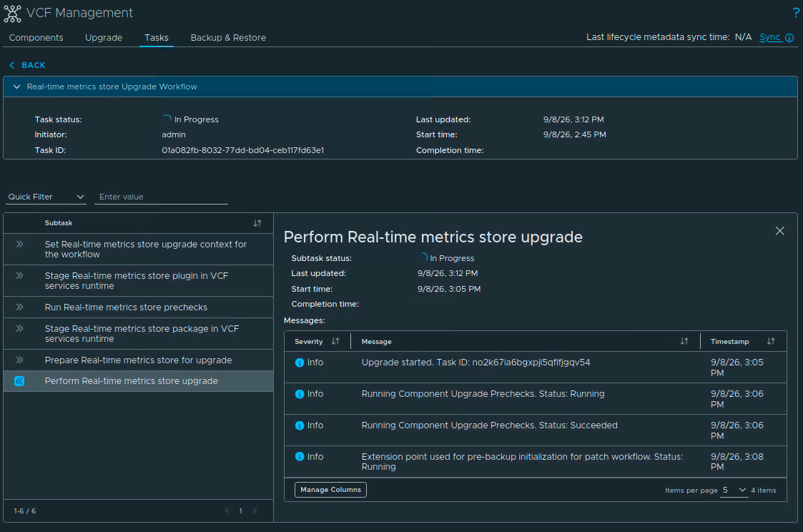
Task: Open the help question mark icon
Action: (x=796, y=14)
